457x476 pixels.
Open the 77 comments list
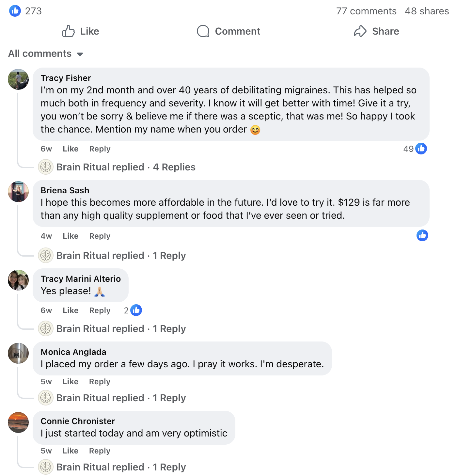[367, 11]
